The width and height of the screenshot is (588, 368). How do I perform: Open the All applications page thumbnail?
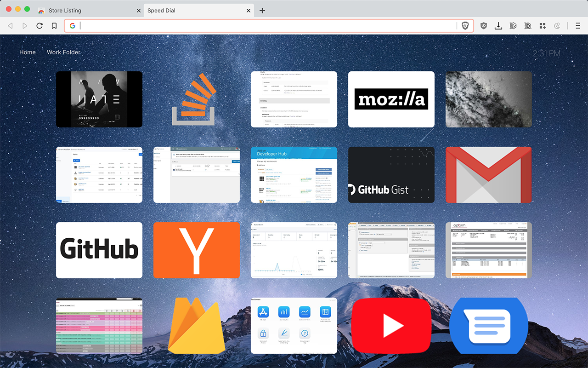tap(197, 175)
